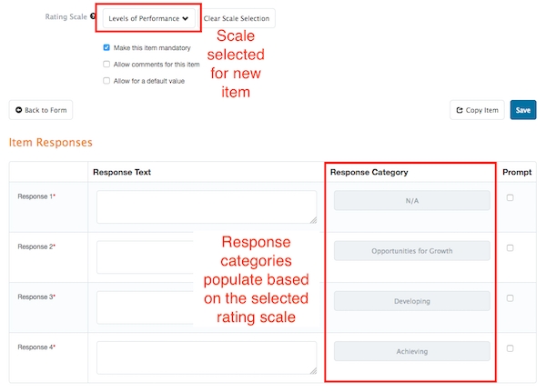Click the Opportunities for Growth category
The height and width of the screenshot is (392, 546).
click(411, 251)
